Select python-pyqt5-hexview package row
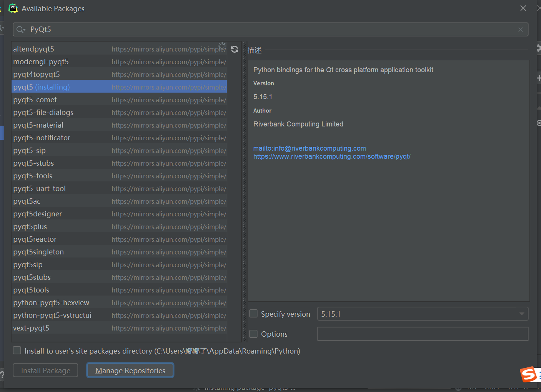 [x=119, y=302]
